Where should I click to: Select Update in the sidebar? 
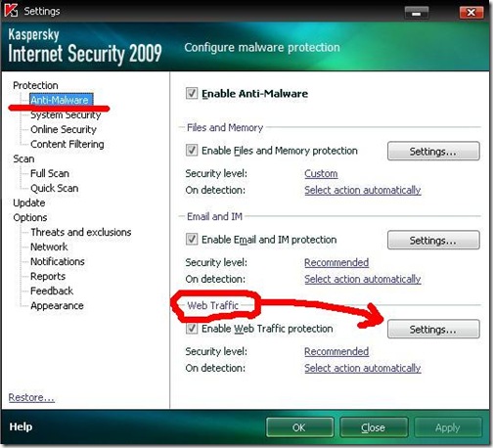28,202
